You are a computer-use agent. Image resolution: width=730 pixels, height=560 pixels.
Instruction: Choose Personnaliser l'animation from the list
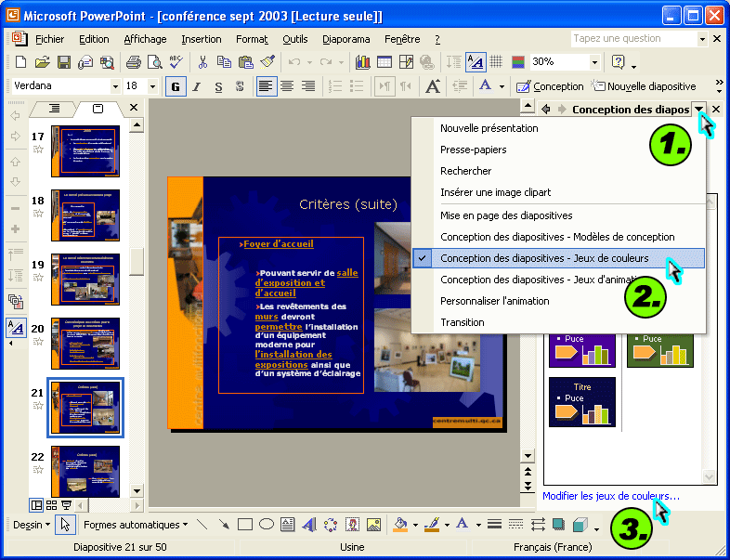pos(558,301)
